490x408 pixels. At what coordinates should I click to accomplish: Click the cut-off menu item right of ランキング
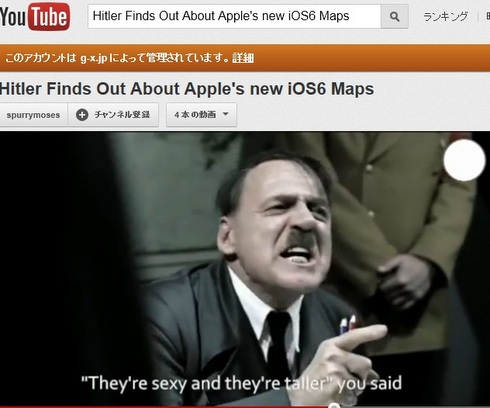click(488, 16)
